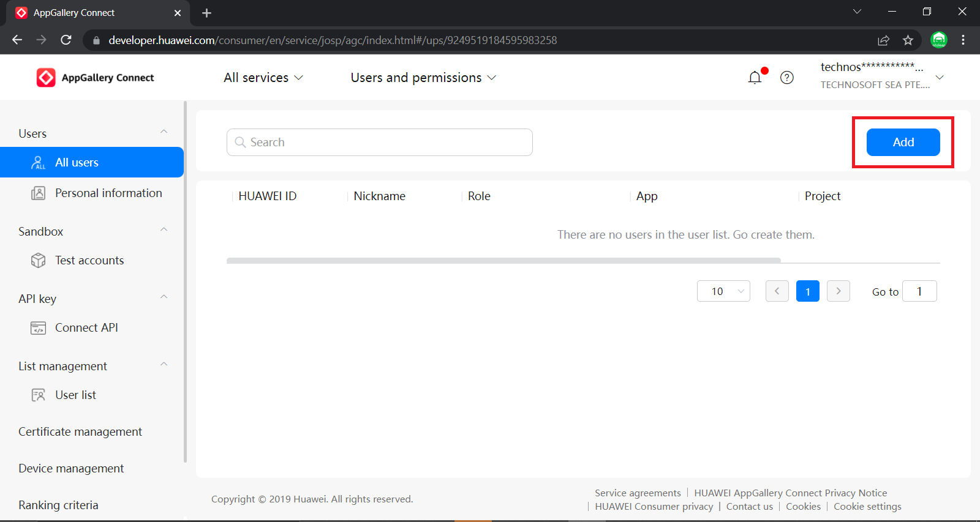Click the search magnifier icon
Image resolution: width=980 pixels, height=522 pixels.
pos(240,142)
